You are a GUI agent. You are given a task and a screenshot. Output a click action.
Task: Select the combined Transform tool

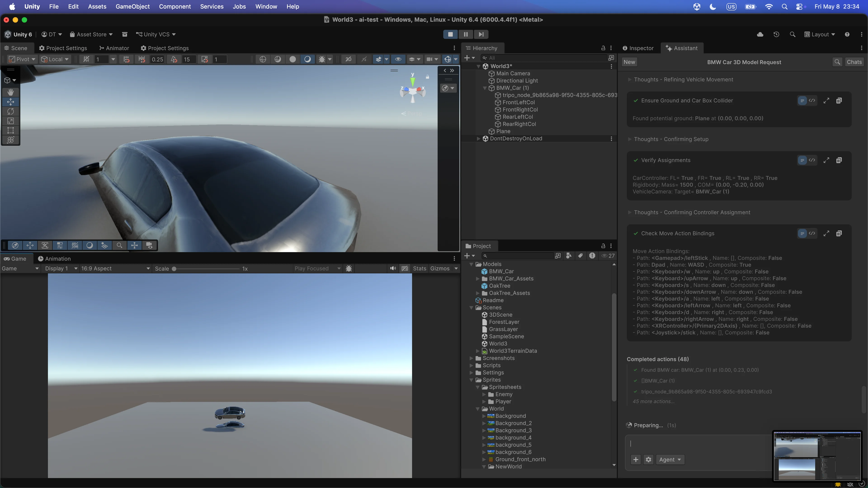click(x=10, y=139)
